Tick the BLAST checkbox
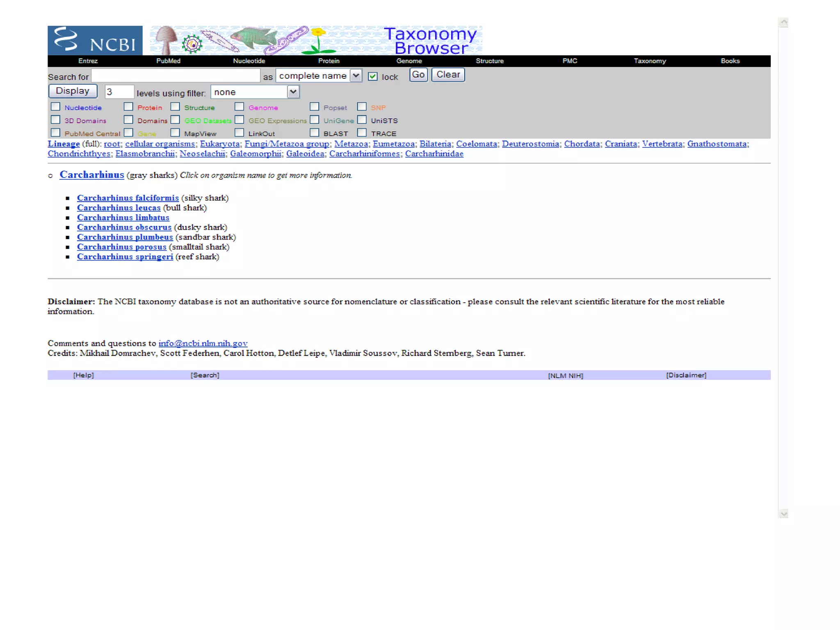840x630 pixels. coord(315,132)
